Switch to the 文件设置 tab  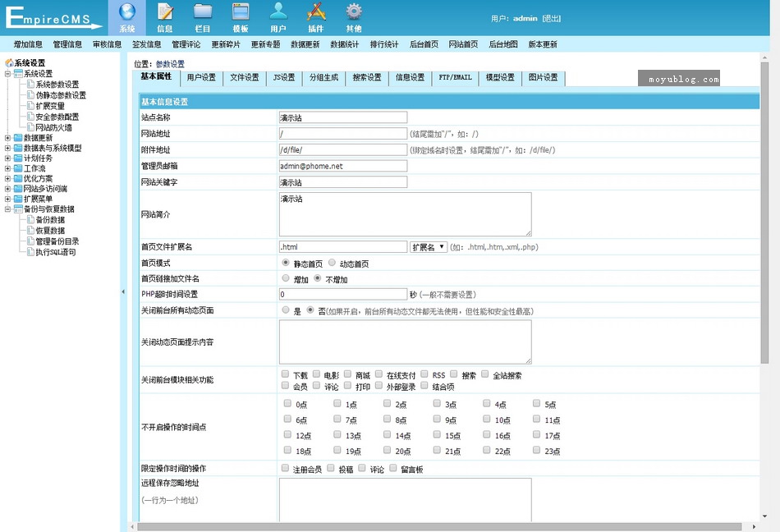coord(244,77)
